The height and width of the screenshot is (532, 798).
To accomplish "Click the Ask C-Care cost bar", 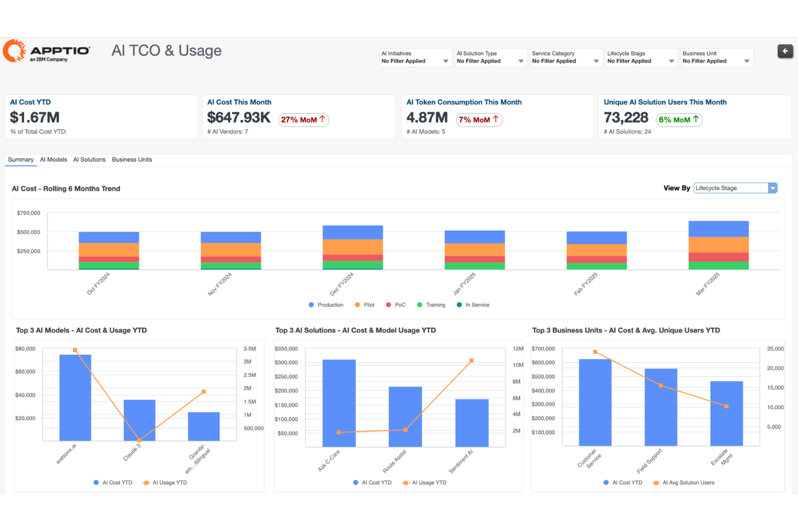I will [339, 403].
